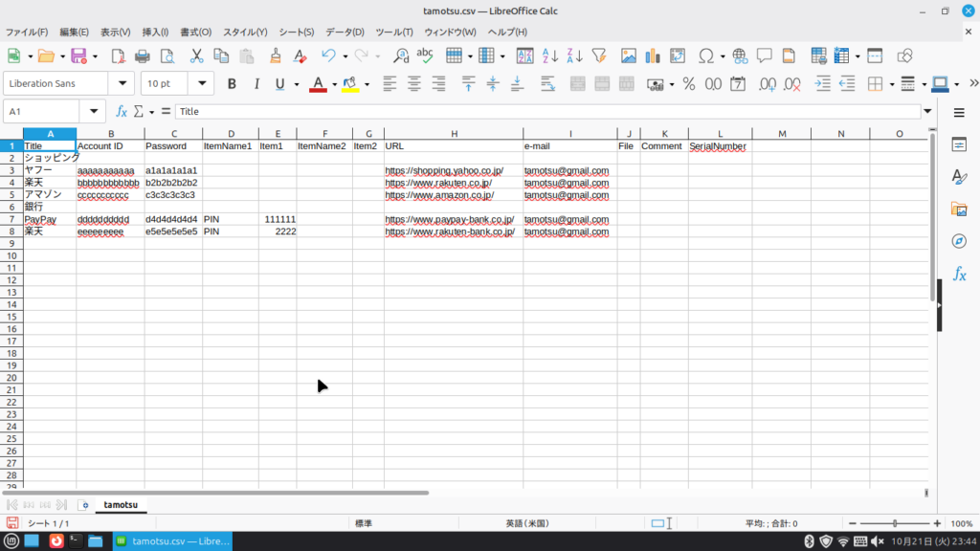Enable Center horizontal alignment
The image size is (980, 551).
pyautogui.click(x=414, y=84)
